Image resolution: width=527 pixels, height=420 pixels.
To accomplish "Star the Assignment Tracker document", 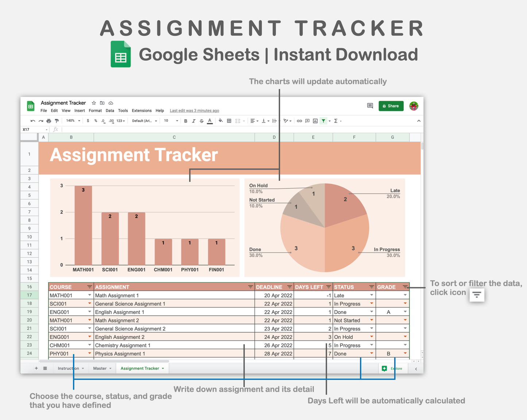I will click(94, 103).
